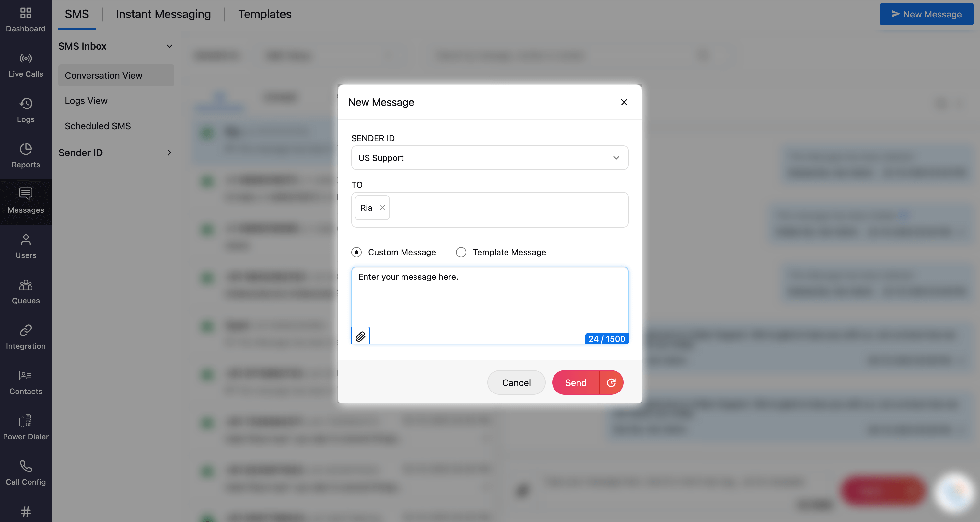Select the Template Message radio button
The height and width of the screenshot is (522, 980).
click(461, 252)
